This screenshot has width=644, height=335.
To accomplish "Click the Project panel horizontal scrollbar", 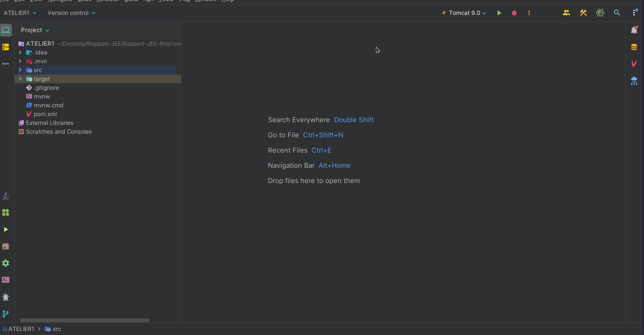I will pos(84,320).
